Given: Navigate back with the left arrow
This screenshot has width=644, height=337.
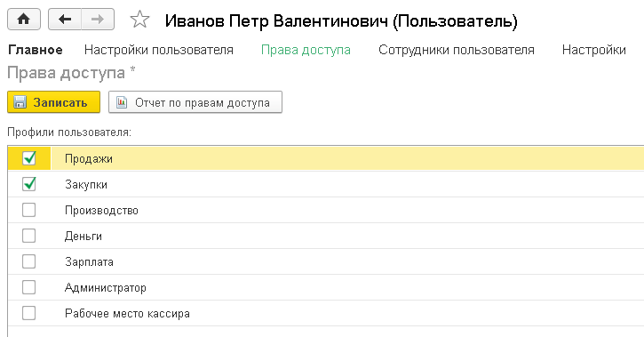Looking at the screenshot, I should click(x=65, y=20).
